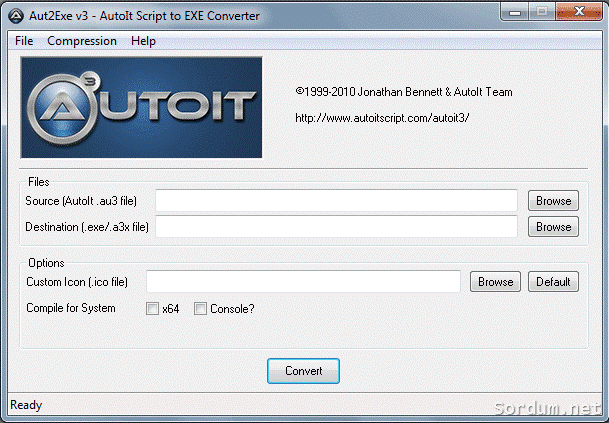Browse for the Destination exe file

tap(553, 226)
